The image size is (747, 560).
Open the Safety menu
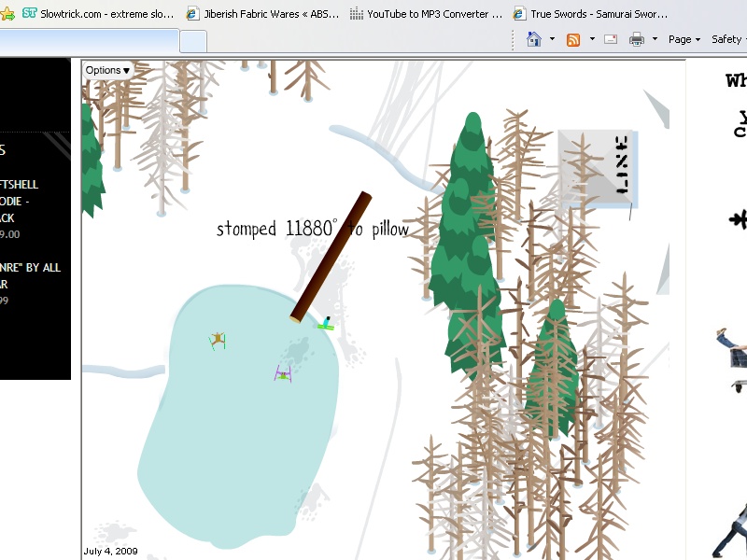[x=726, y=39]
